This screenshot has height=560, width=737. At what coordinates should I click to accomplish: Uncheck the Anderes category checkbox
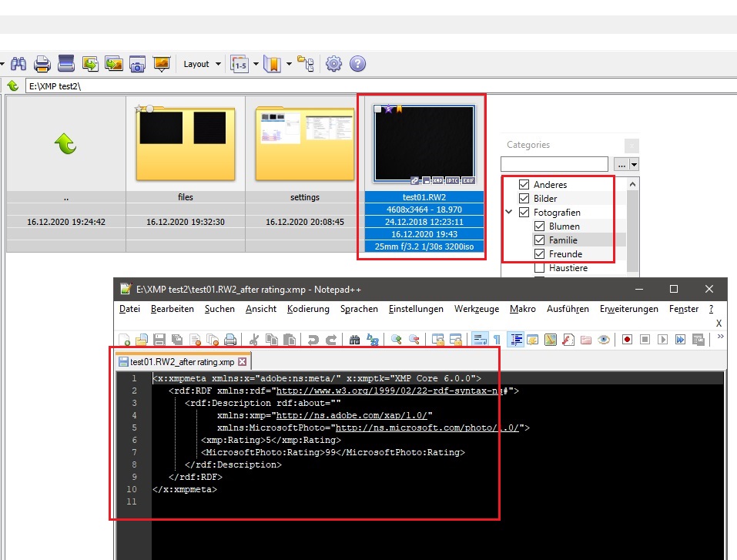[524, 185]
